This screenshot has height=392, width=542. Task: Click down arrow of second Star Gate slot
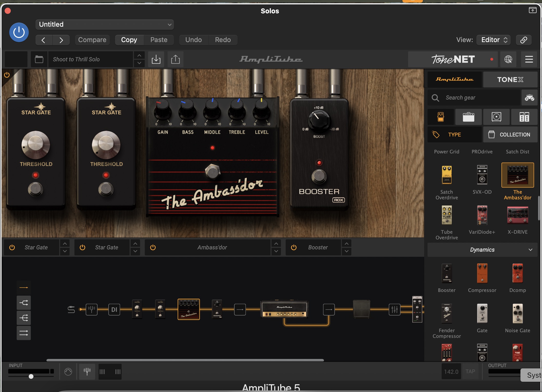(135, 251)
